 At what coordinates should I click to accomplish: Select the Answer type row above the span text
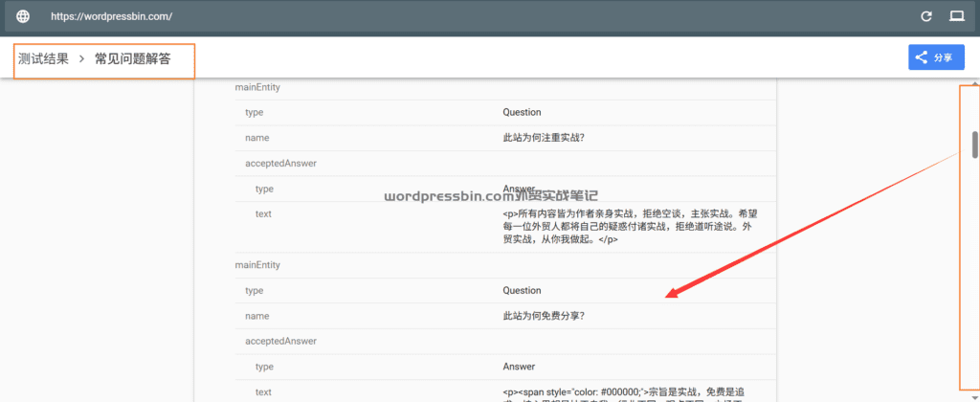click(518, 367)
